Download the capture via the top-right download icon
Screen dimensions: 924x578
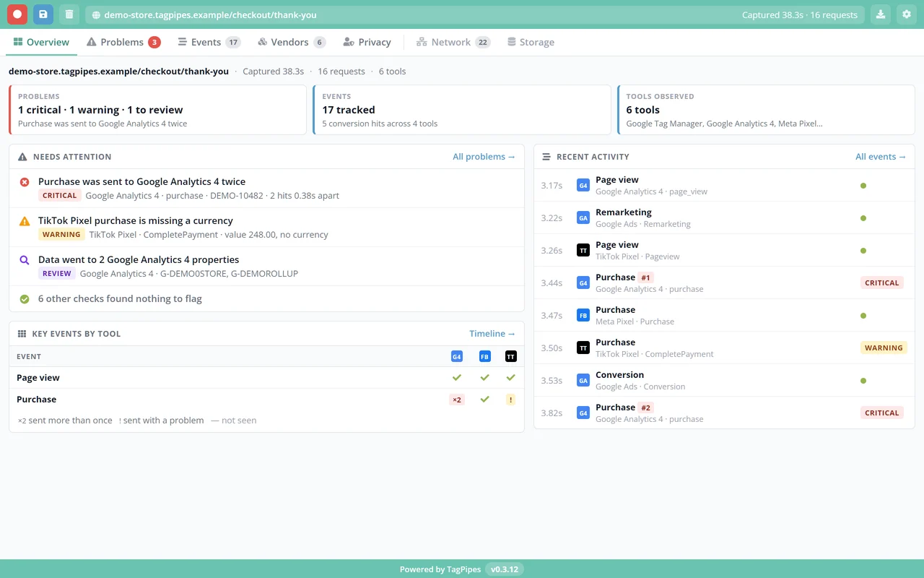click(x=881, y=14)
